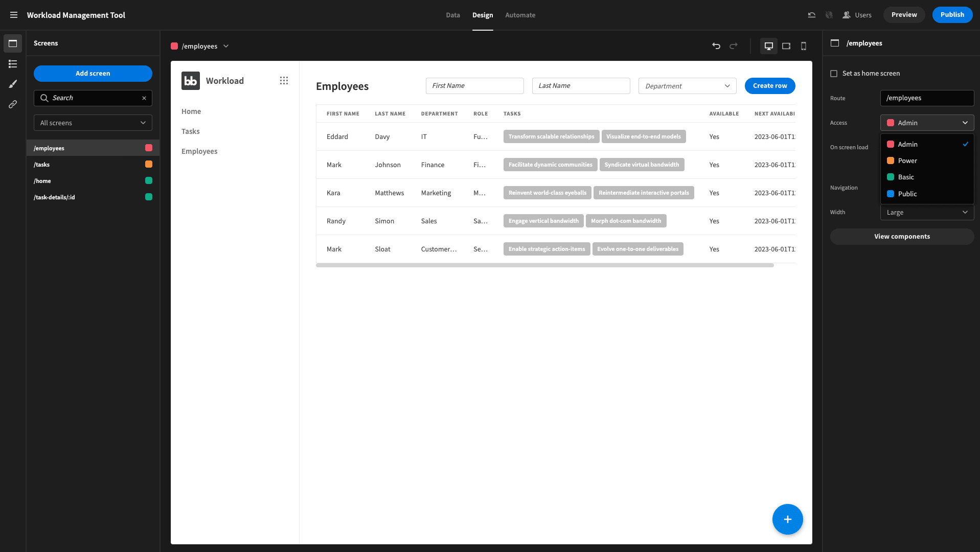The height and width of the screenshot is (552, 980).
Task: Toggle Set as home screen checkbox
Action: [x=834, y=74]
